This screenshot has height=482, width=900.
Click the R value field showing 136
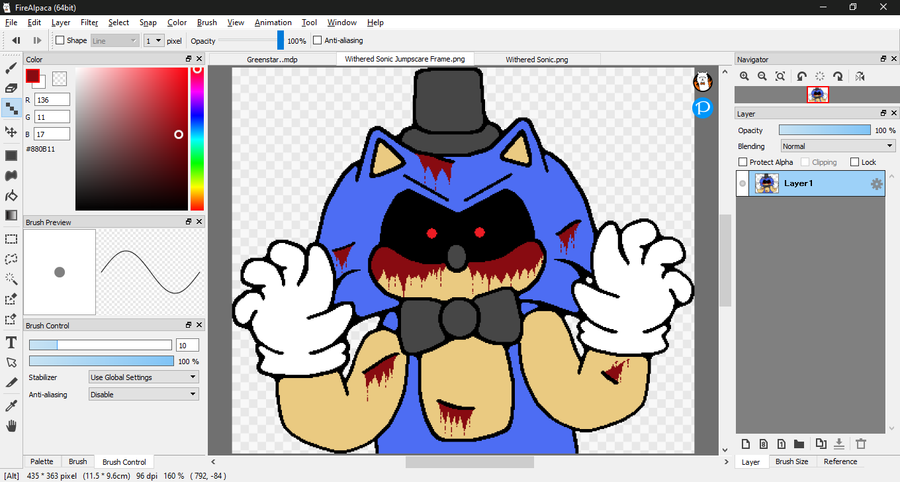[52, 100]
